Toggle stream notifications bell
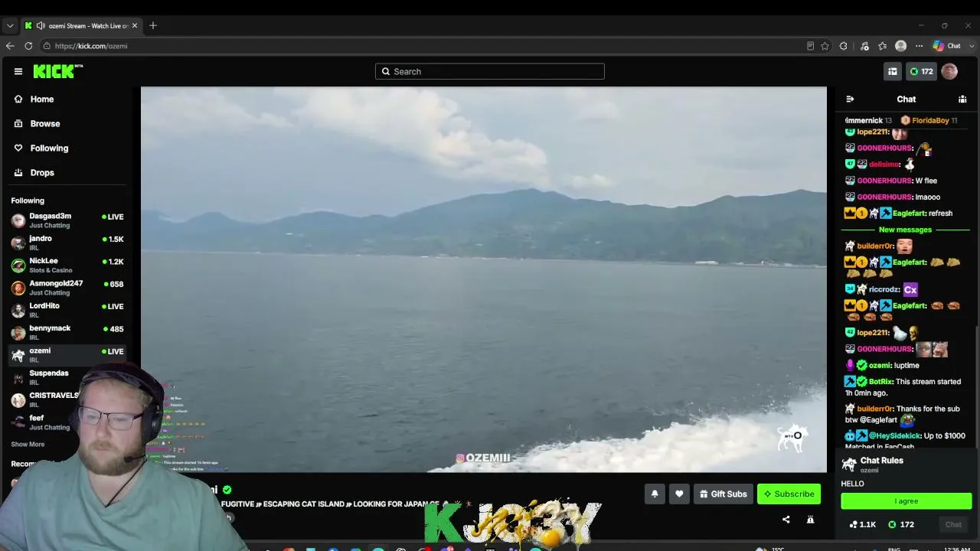 pos(655,494)
